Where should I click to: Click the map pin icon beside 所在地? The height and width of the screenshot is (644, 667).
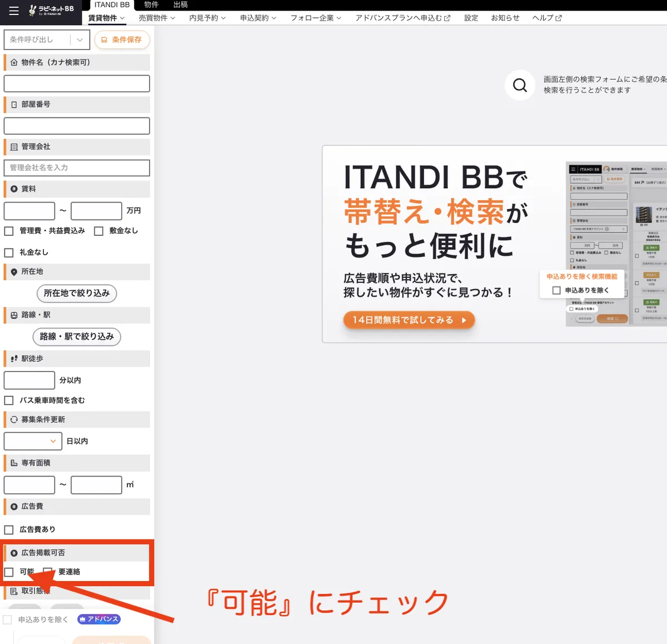coord(14,272)
